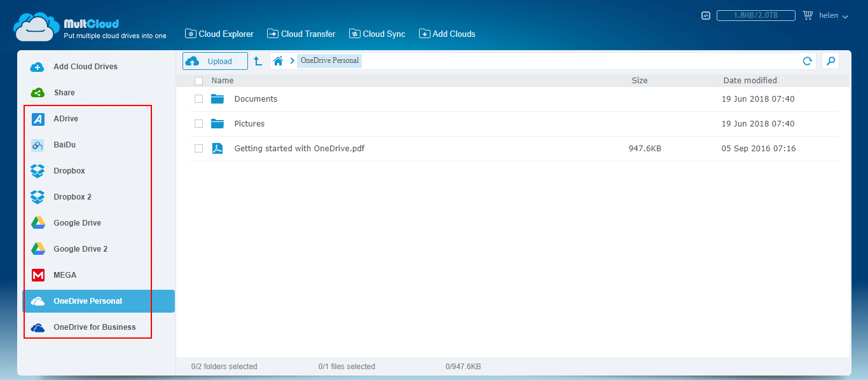
Task: Go to home root icon
Action: tap(278, 61)
